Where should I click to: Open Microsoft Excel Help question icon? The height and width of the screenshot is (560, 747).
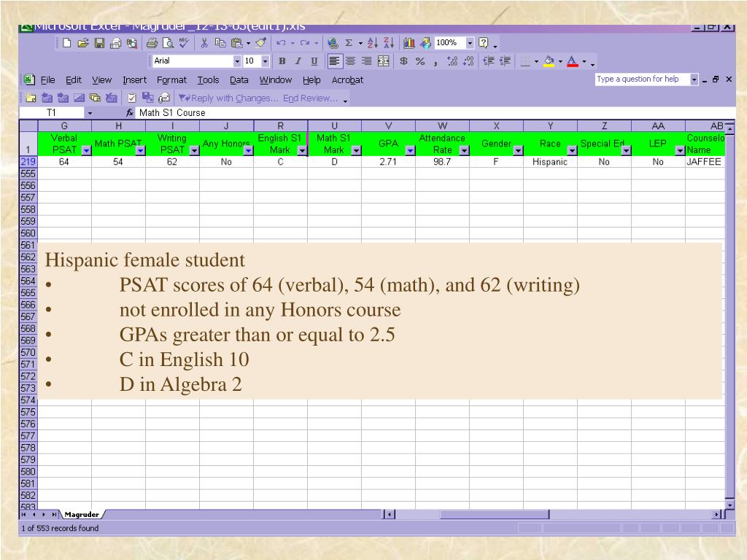coord(484,43)
